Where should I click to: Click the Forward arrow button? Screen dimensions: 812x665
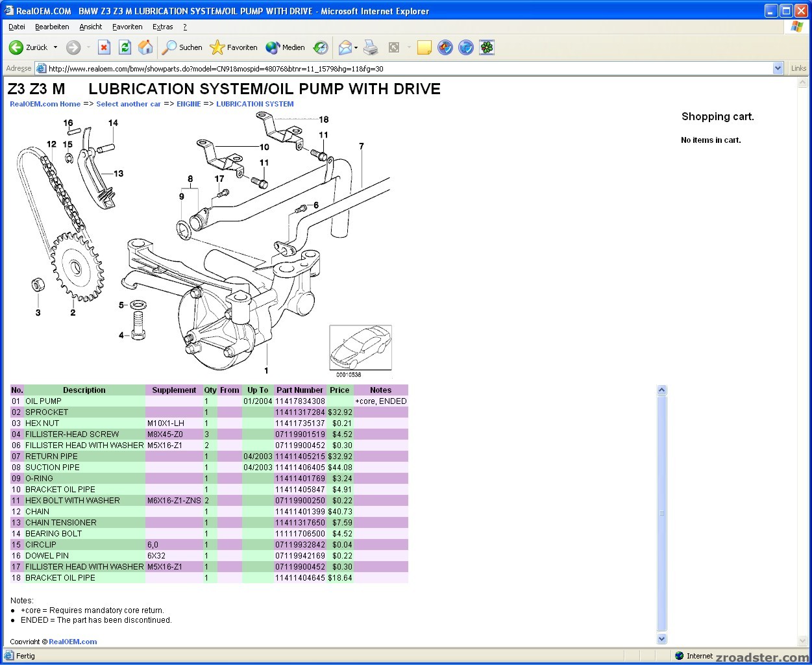click(x=73, y=47)
